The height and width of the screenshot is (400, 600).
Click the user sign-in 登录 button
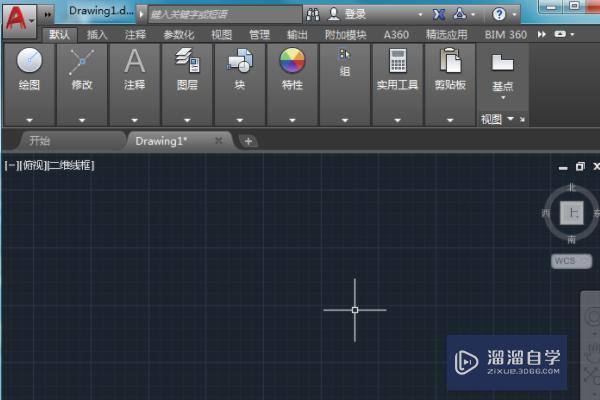(347, 14)
